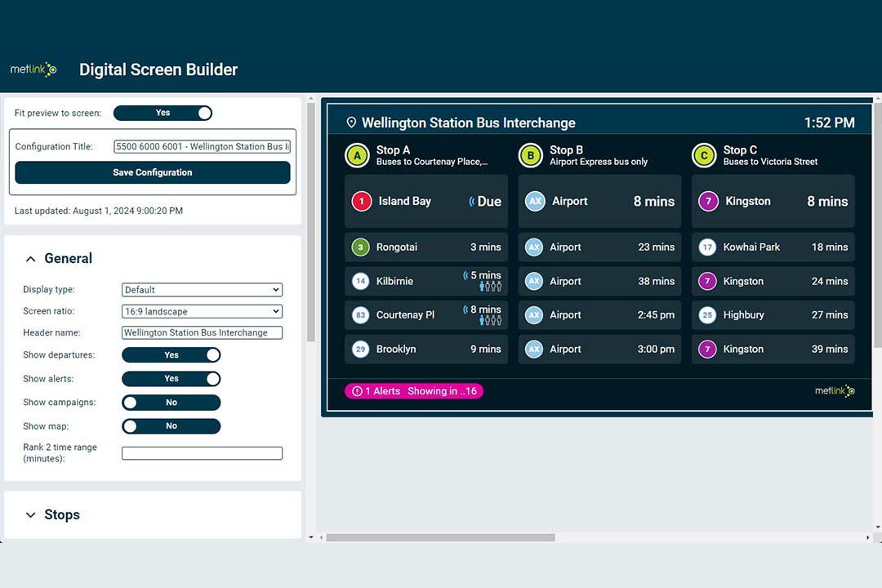Toggle Fit preview to screen switch
882x588 pixels.
163,113
